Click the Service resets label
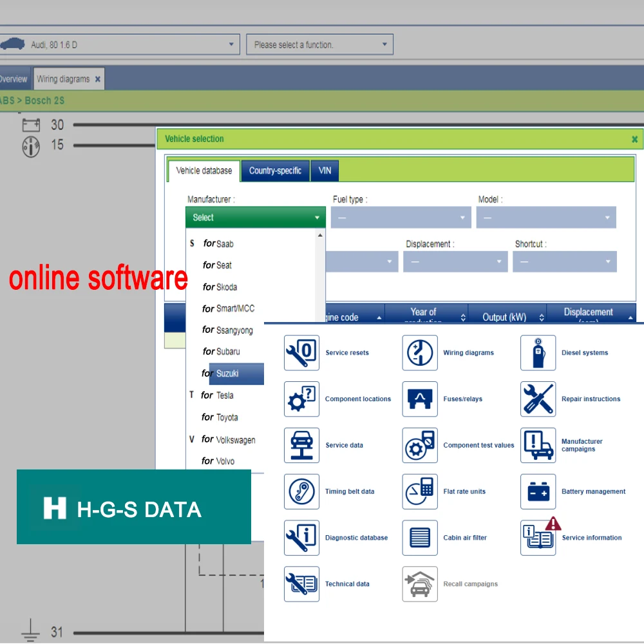Viewport: 644px width, 644px height. coord(347,352)
